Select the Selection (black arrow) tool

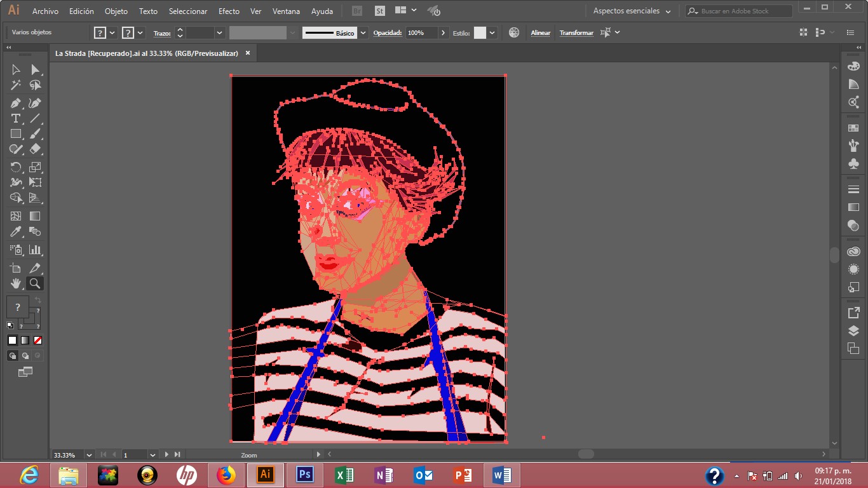16,69
